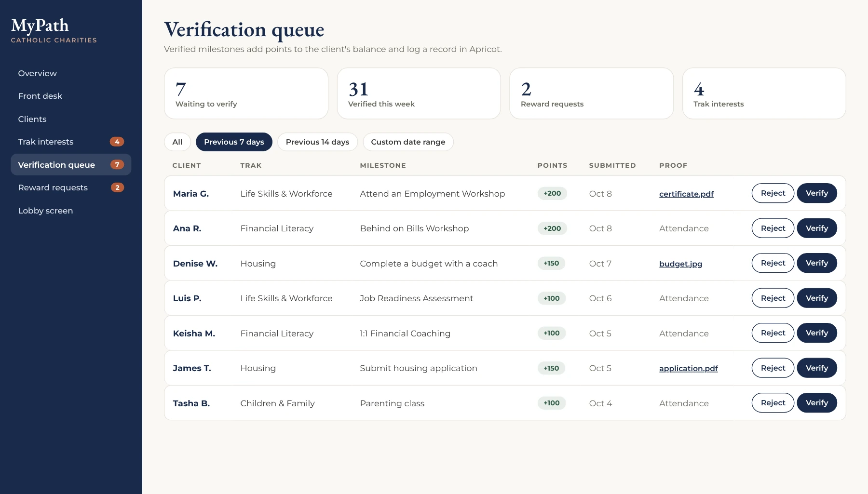The height and width of the screenshot is (494, 868).
Task: Verify Tasha B.'s Parenting class
Action: coord(817,403)
